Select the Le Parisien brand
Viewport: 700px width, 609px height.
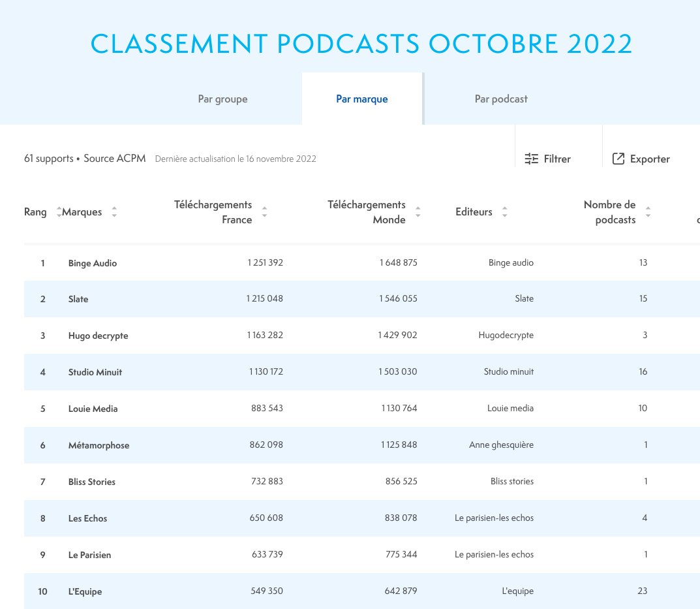pyautogui.click(x=90, y=555)
